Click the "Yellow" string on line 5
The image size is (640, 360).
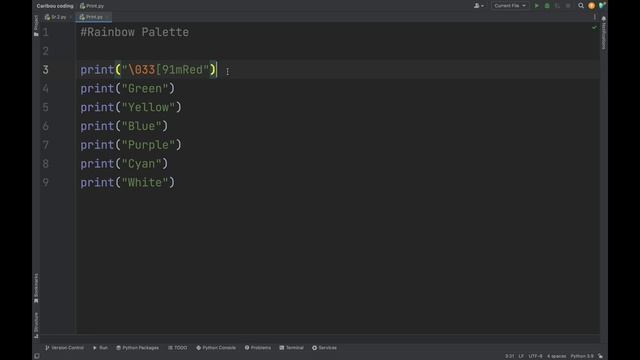click(148, 107)
